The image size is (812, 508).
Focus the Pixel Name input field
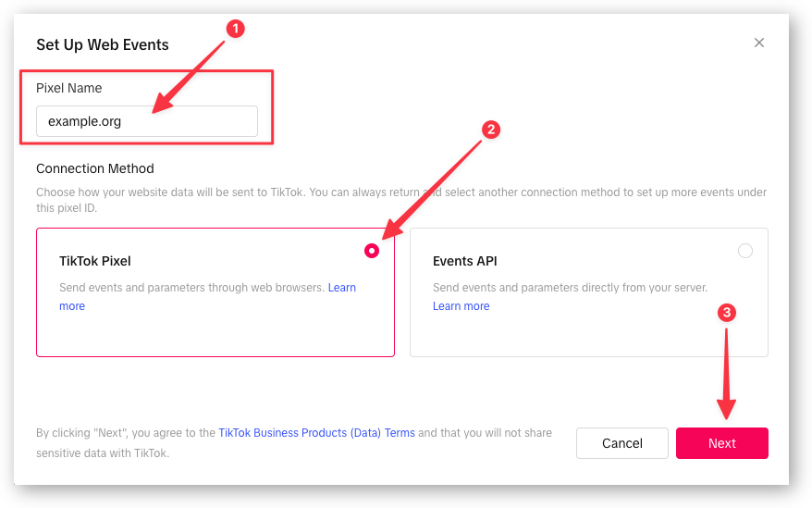[147, 121]
